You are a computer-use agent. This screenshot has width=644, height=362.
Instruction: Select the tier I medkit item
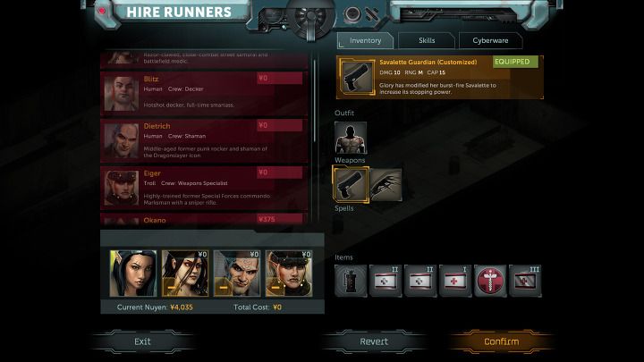(x=455, y=281)
